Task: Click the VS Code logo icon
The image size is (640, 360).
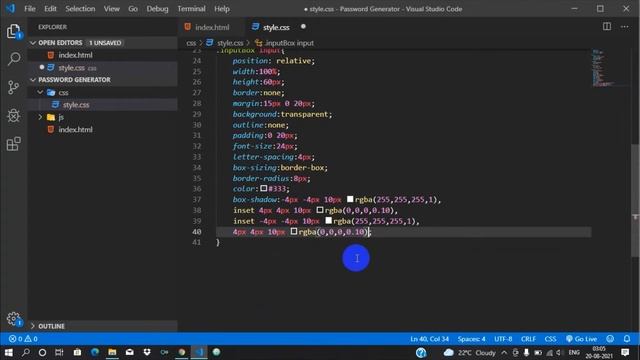Action: [10, 8]
